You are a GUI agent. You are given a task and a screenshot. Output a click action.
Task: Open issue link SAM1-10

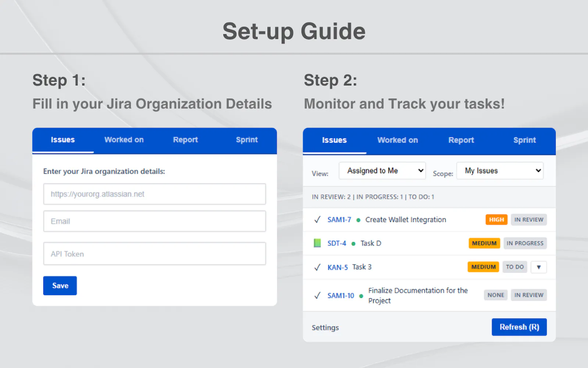pyautogui.click(x=341, y=296)
